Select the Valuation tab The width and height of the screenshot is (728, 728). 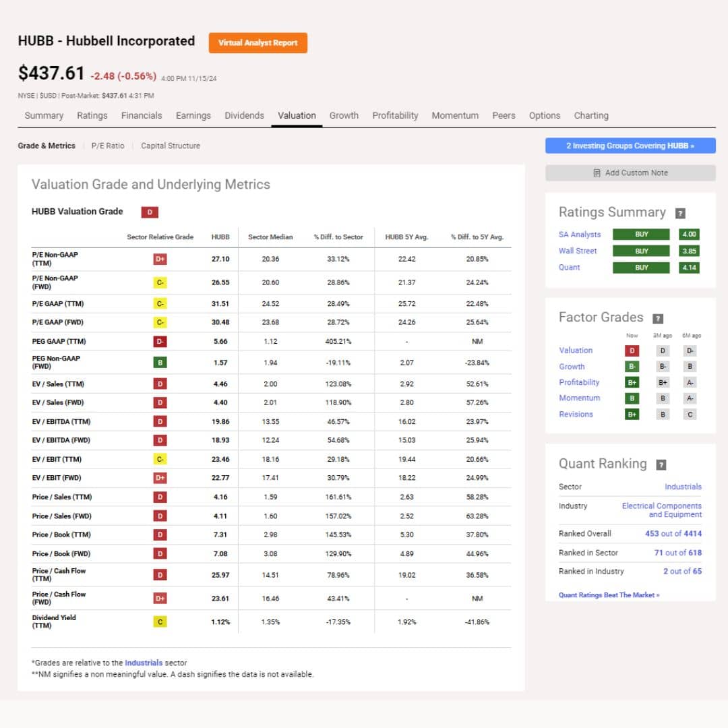pyautogui.click(x=297, y=116)
